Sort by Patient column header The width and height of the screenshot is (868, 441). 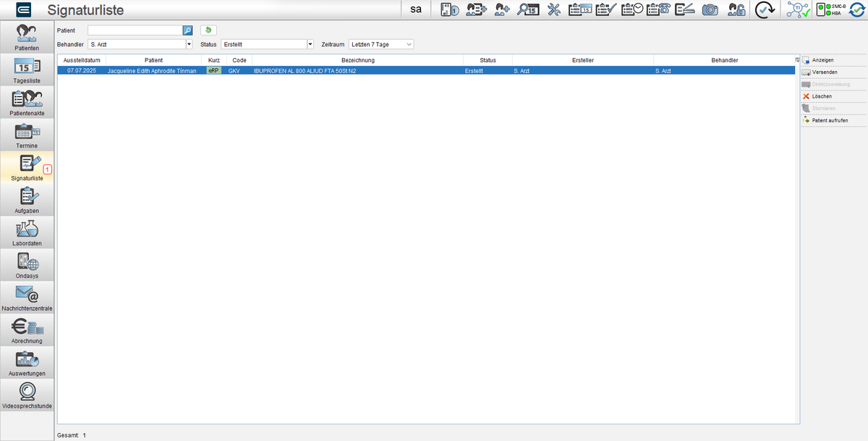153,60
